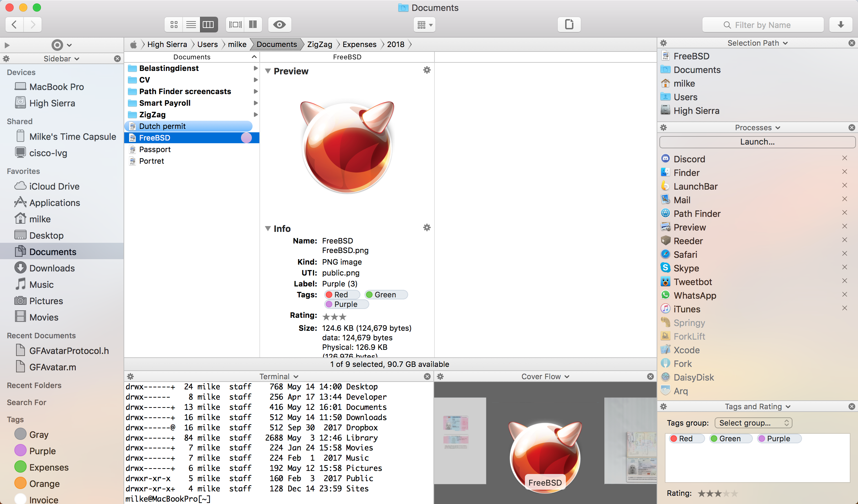Open the Preview section gear menu
This screenshot has width=858, height=504.
(427, 70)
